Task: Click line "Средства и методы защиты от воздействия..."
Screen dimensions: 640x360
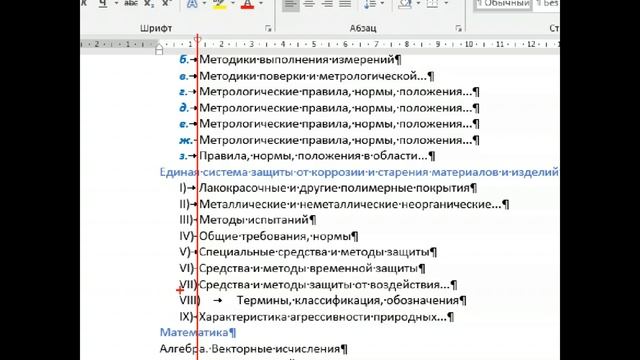Action: [x=324, y=284]
